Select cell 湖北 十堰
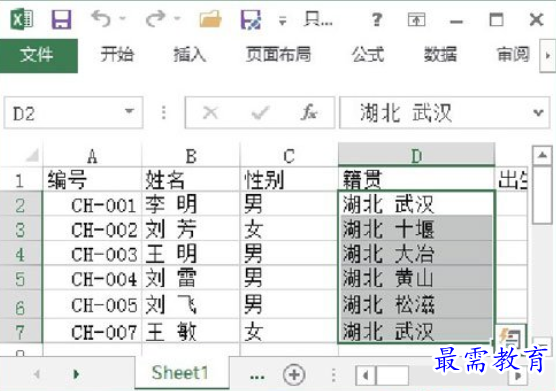 [x=417, y=229]
